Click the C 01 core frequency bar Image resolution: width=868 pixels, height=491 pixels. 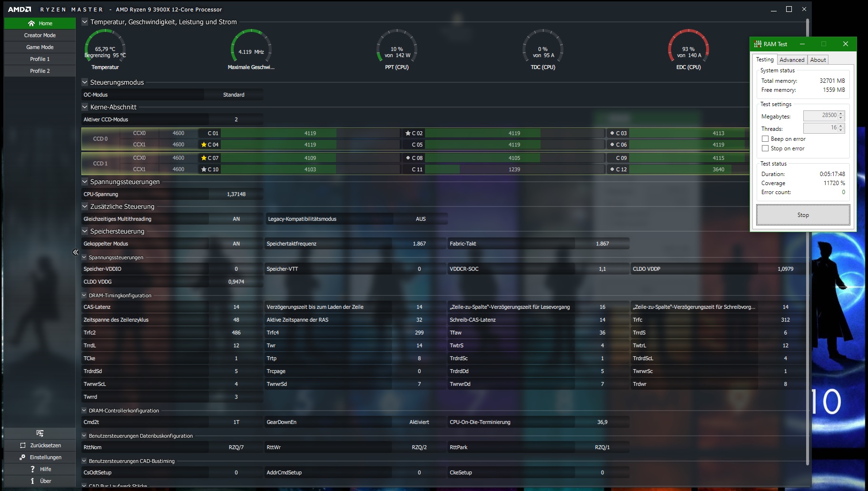(x=310, y=133)
